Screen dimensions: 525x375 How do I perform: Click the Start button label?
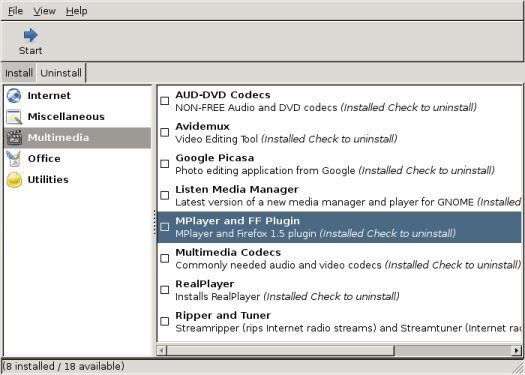coord(30,51)
